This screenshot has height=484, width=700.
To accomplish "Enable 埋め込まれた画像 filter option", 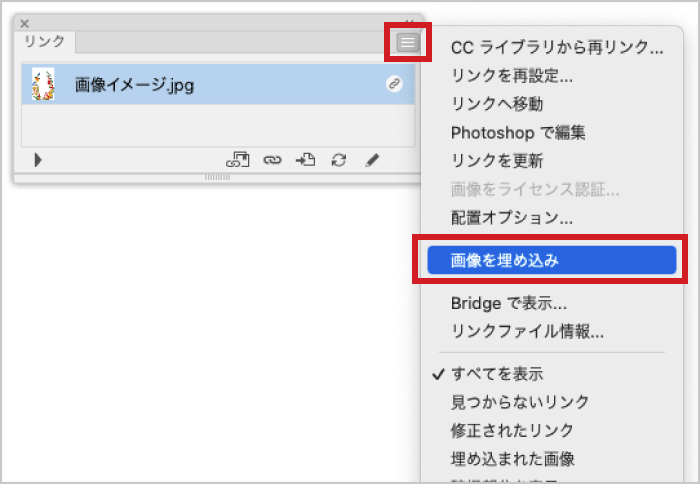I will click(x=512, y=459).
